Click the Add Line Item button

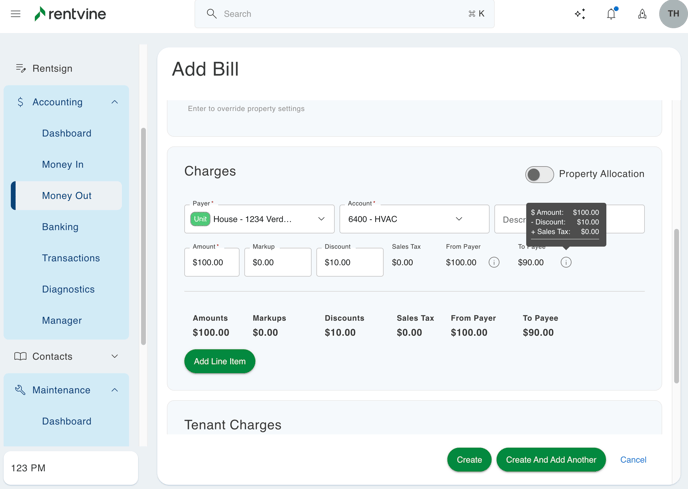[220, 361]
